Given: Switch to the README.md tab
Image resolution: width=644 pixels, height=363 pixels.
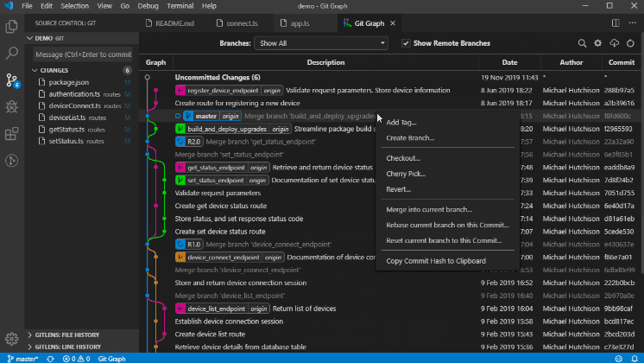Looking at the screenshot, I should (170, 23).
